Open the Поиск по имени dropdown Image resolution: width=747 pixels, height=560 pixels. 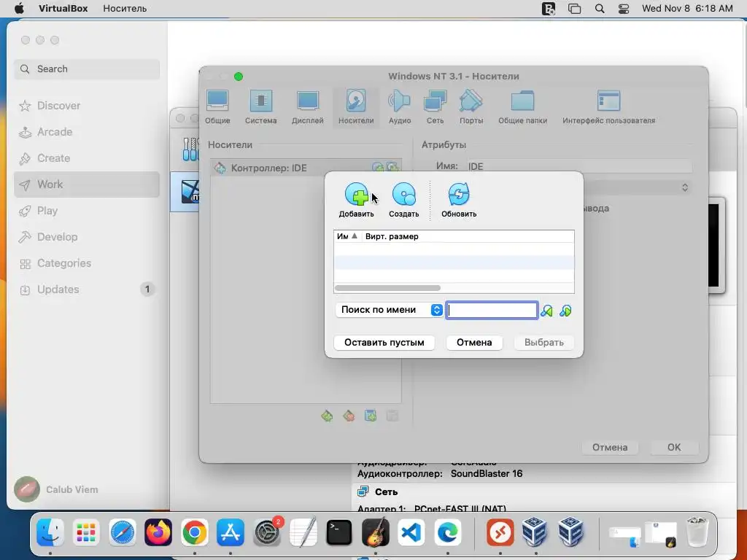pos(390,310)
